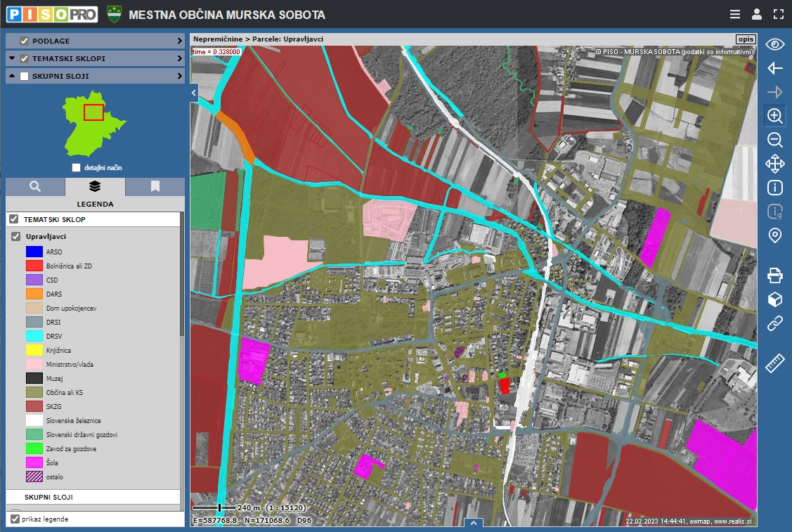Toggle the PODLAGE layer checkbox
This screenshot has width=792, height=532.
(25, 41)
